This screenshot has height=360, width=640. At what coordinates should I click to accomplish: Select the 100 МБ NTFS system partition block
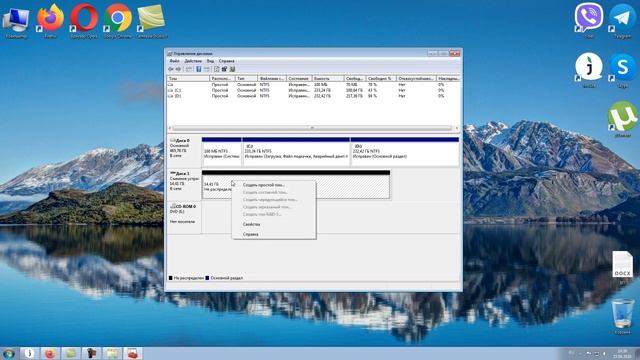[x=222, y=151]
